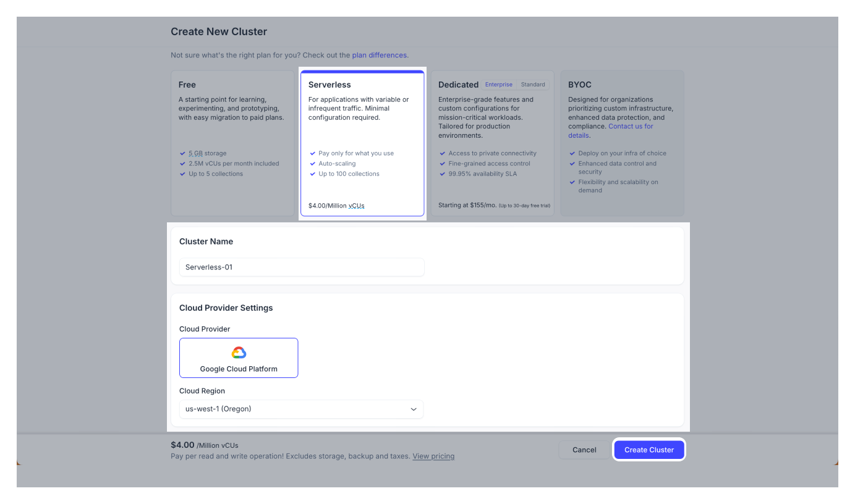The image size is (855, 504).
Task: Follow the Contact us for details link
Action: click(611, 130)
